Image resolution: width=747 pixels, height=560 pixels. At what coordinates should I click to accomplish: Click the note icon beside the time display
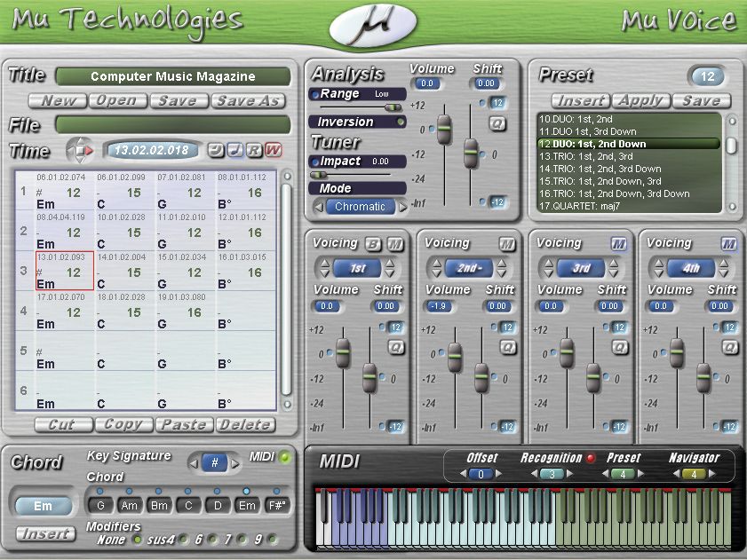234,151
